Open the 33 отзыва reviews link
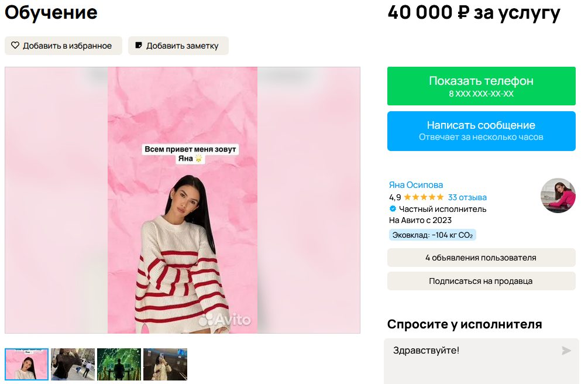The image size is (588, 384). [x=467, y=197]
